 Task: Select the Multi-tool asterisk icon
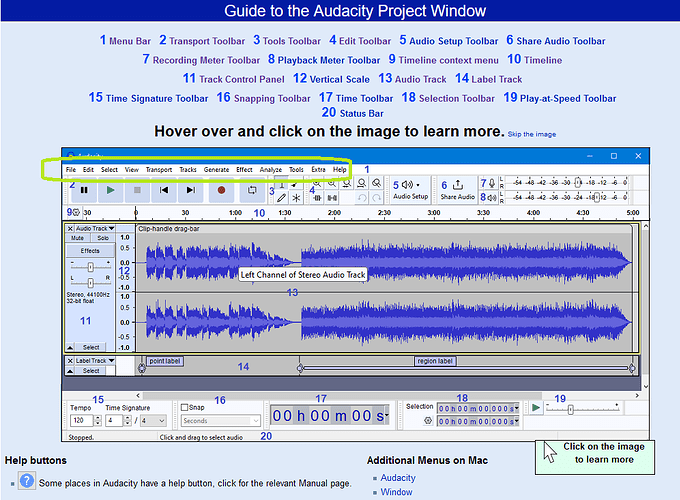point(296,198)
